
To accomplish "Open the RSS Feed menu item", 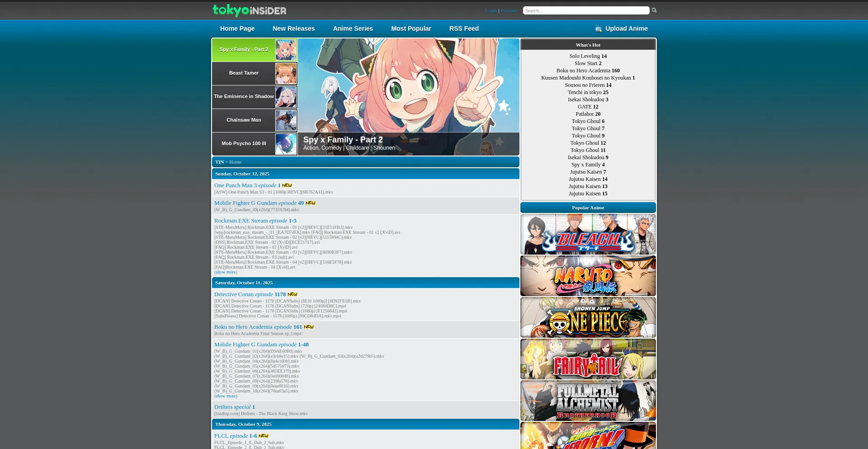I will pyautogui.click(x=464, y=28).
